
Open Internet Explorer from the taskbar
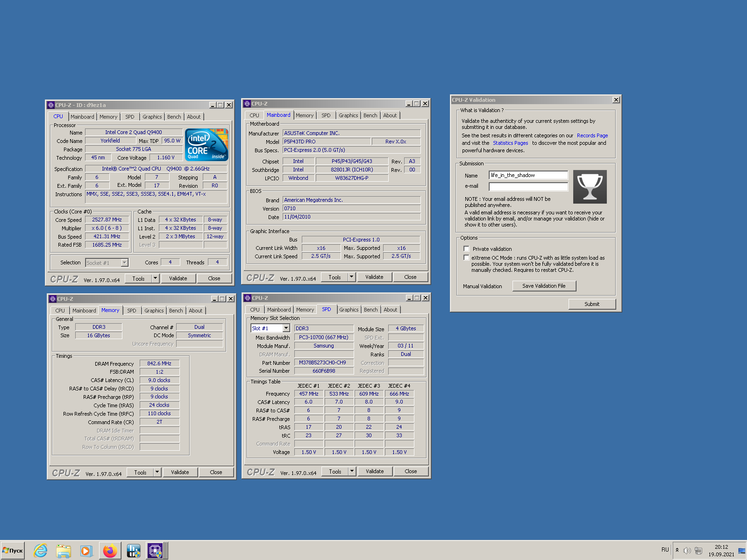click(x=41, y=551)
